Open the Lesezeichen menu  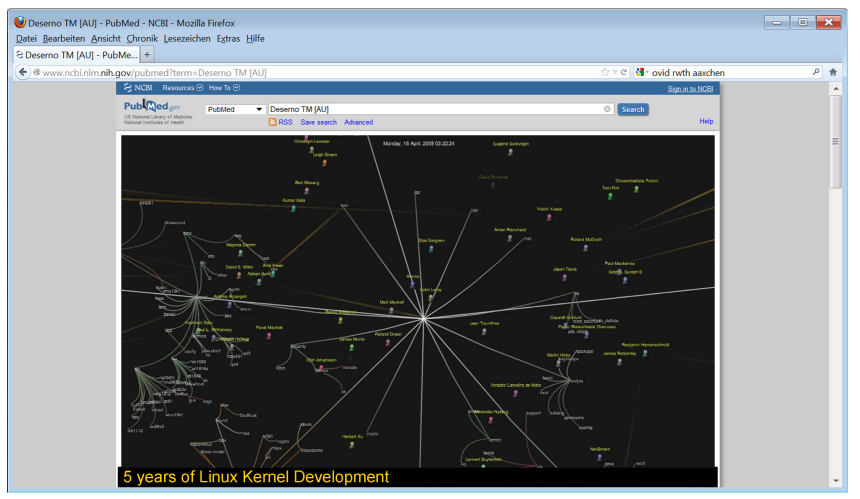coord(190,38)
